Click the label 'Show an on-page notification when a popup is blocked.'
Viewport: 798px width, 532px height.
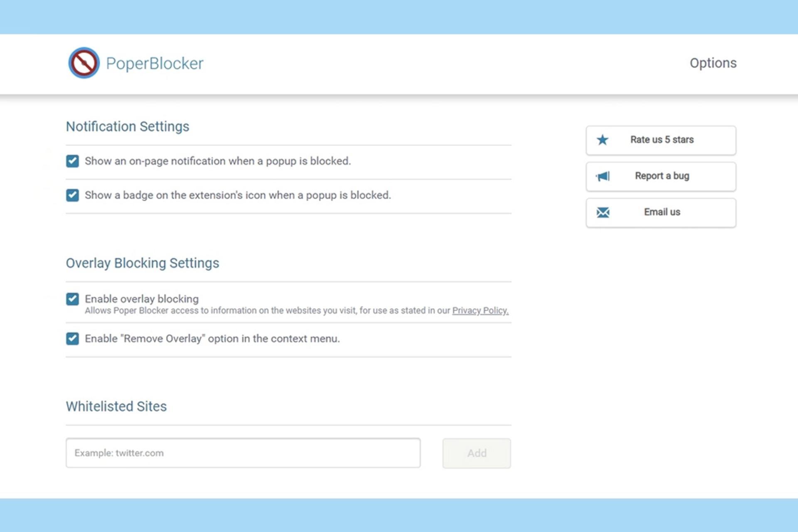click(x=218, y=161)
